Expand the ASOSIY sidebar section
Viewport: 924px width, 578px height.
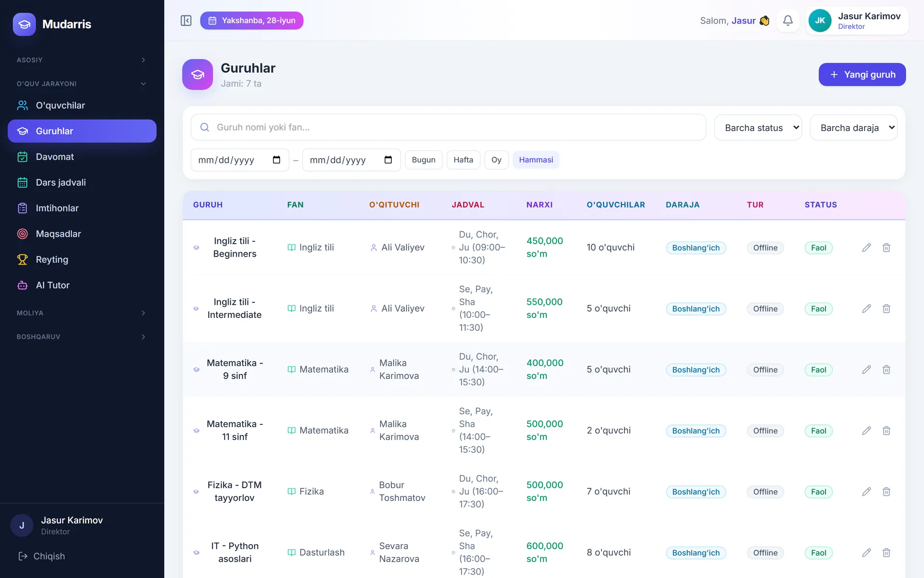tap(82, 60)
